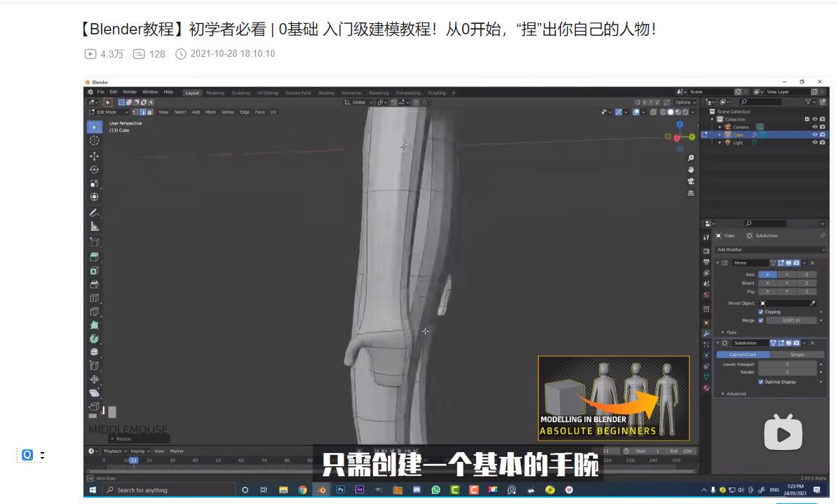Select the Loop Cut tool
The image size is (838, 504).
point(94,298)
